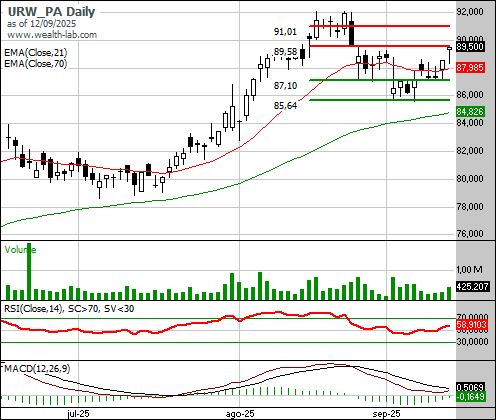This screenshot has height=420, width=496.
Task: Open the www.wealth-lab.com link text
Action: click(52, 35)
